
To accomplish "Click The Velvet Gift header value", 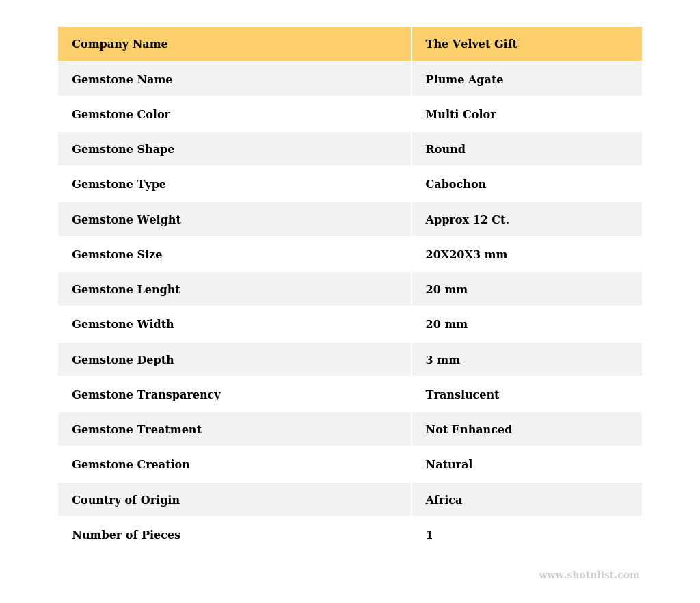I will [471, 44].
